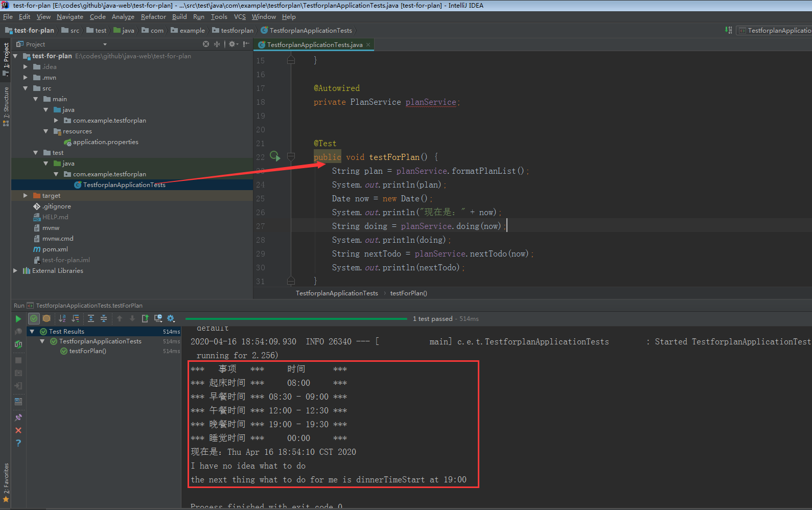This screenshot has height=510, width=812.
Task: Collapse all in Project panel
Action: coord(217,44)
